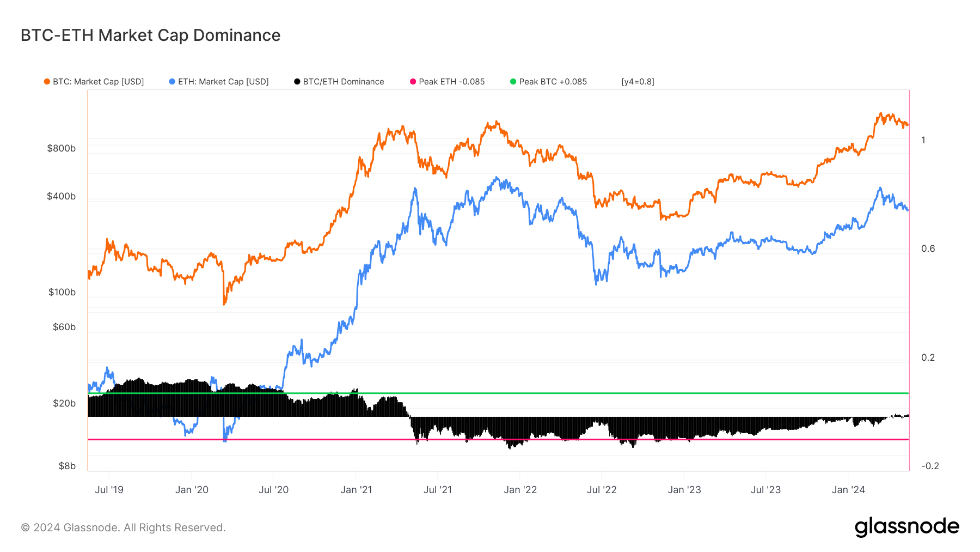Click the $20b left axis label
Image resolution: width=980 pixels, height=552 pixels.
point(64,403)
